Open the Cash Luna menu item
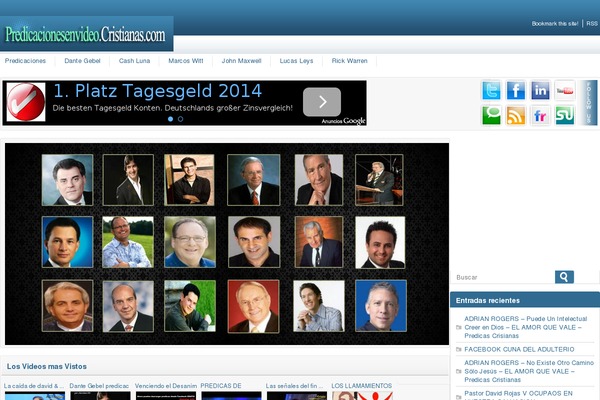 point(134,61)
